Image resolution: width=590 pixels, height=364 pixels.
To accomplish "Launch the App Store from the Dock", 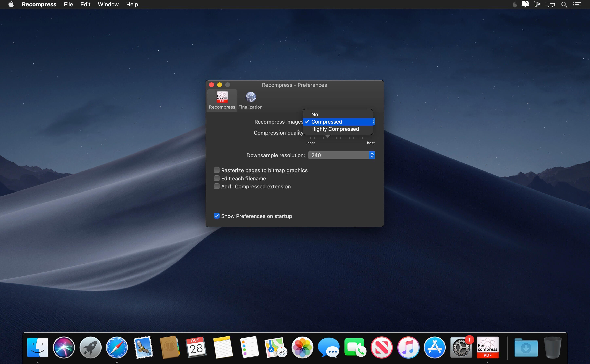I will pos(434,347).
